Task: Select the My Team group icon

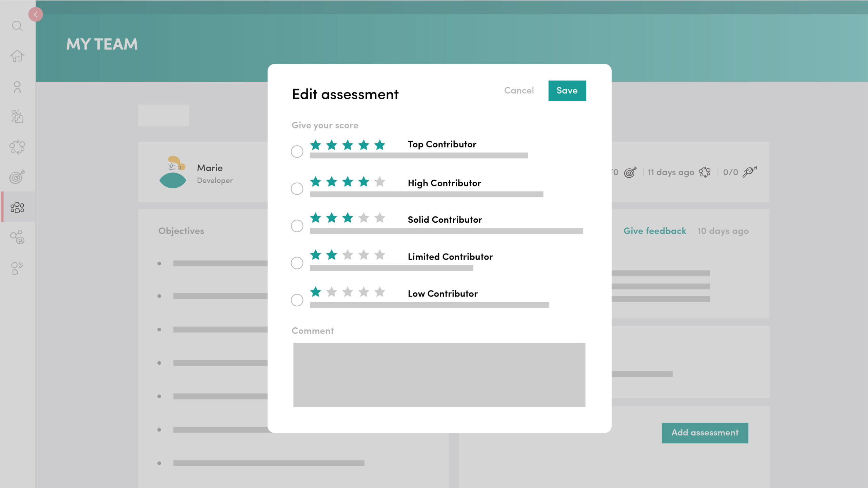Action: (17, 207)
